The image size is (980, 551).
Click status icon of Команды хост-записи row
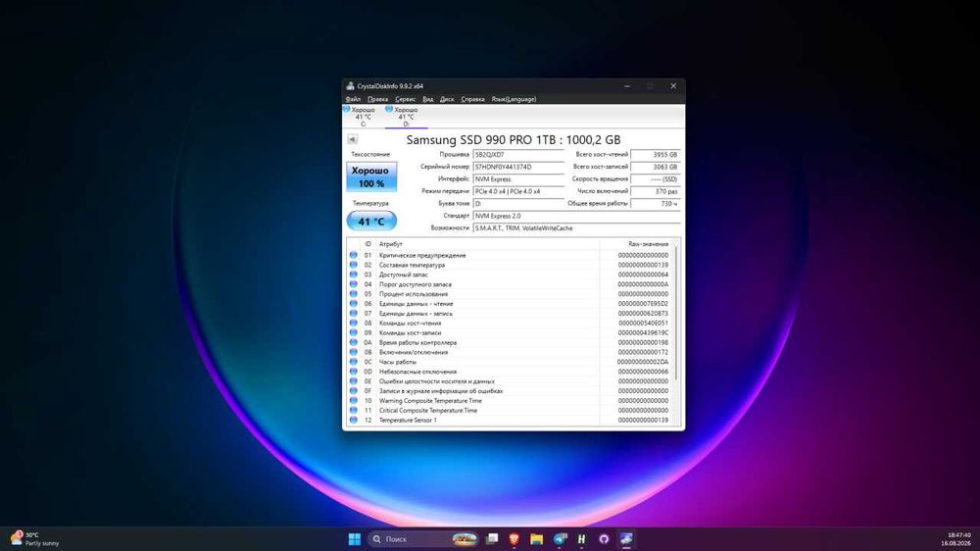pyautogui.click(x=353, y=332)
